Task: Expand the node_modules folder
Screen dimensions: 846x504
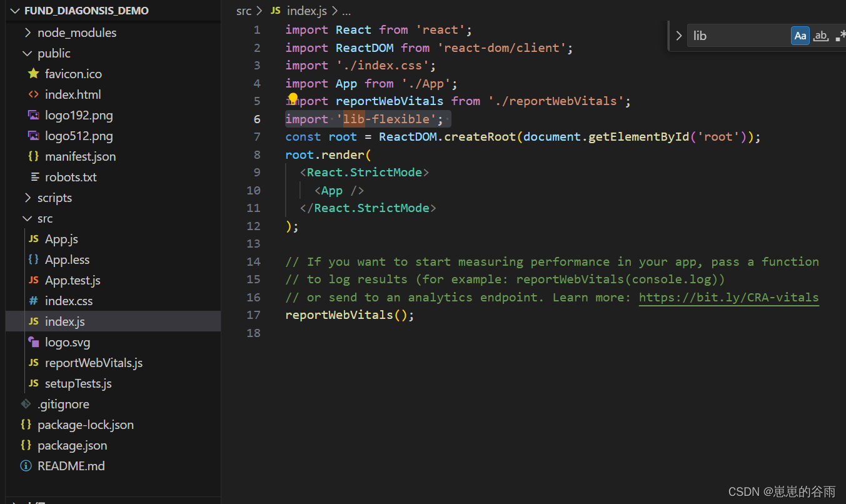Action: click(28, 33)
